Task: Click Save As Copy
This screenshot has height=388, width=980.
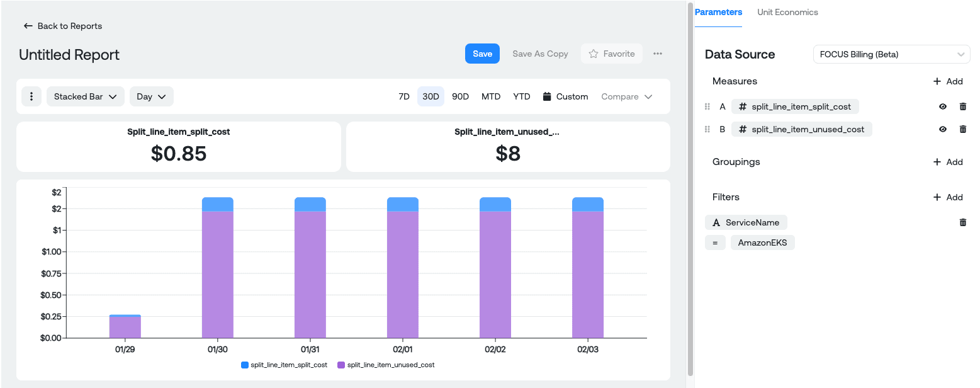Action: tap(539, 54)
